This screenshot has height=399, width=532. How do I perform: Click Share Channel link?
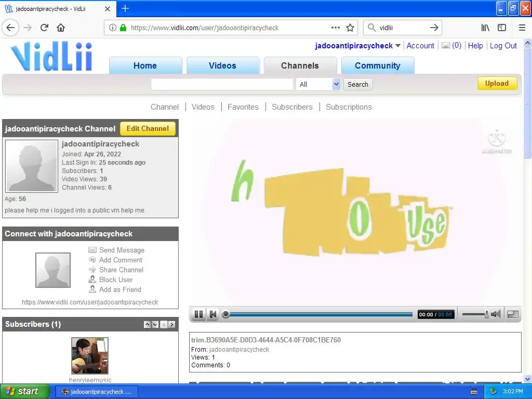pos(121,270)
